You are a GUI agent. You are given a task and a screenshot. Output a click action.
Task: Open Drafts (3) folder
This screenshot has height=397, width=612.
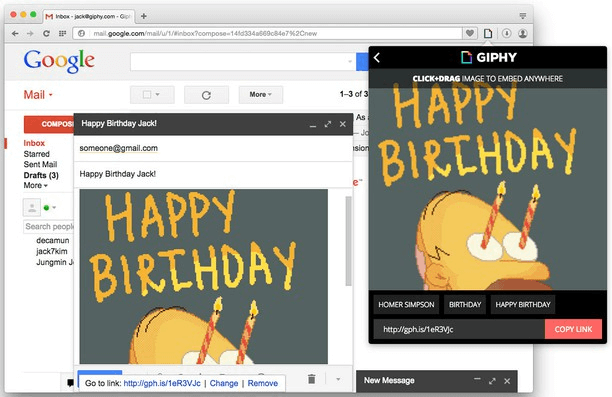coord(41,175)
